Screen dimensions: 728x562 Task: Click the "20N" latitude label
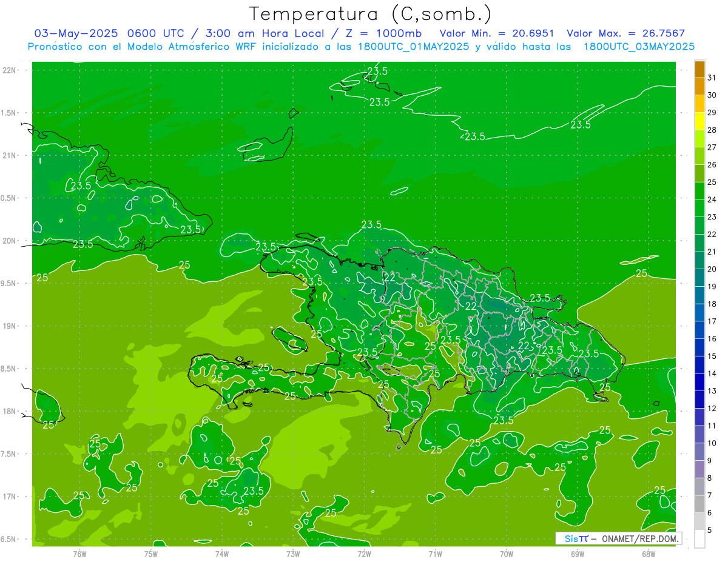pyautogui.click(x=10, y=241)
